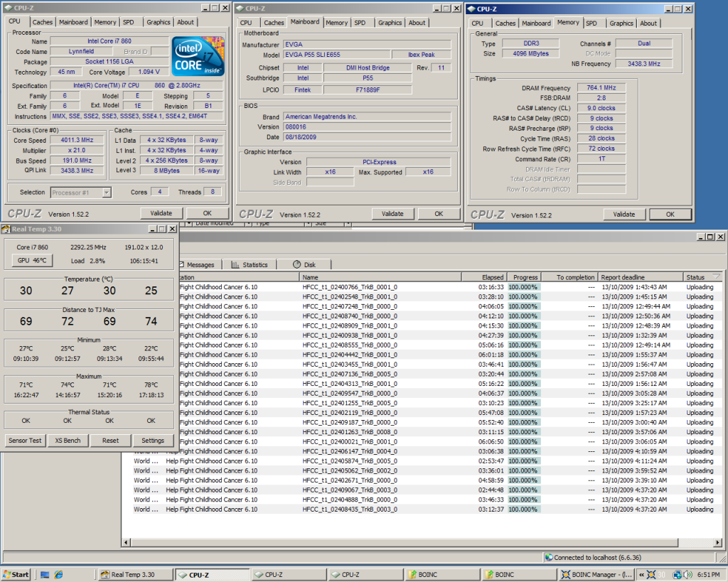Click the EVGA P55 SLI E655 model field
This screenshot has width=728, height=582.
coord(337,54)
